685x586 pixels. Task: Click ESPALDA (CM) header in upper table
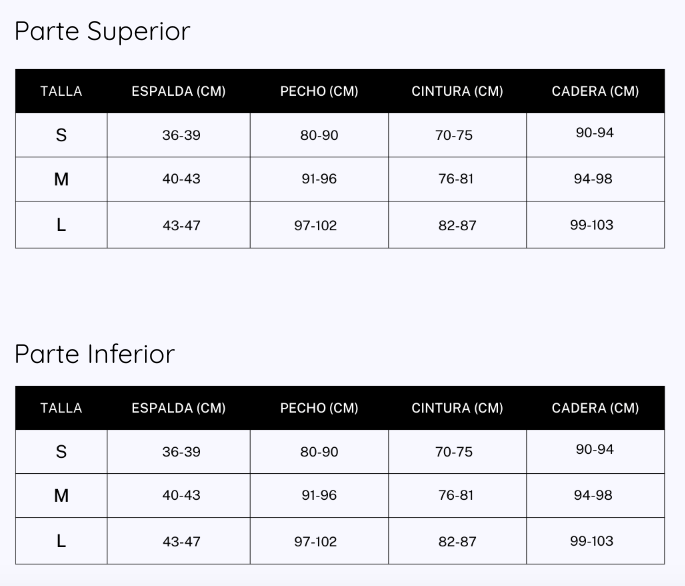coord(179,91)
